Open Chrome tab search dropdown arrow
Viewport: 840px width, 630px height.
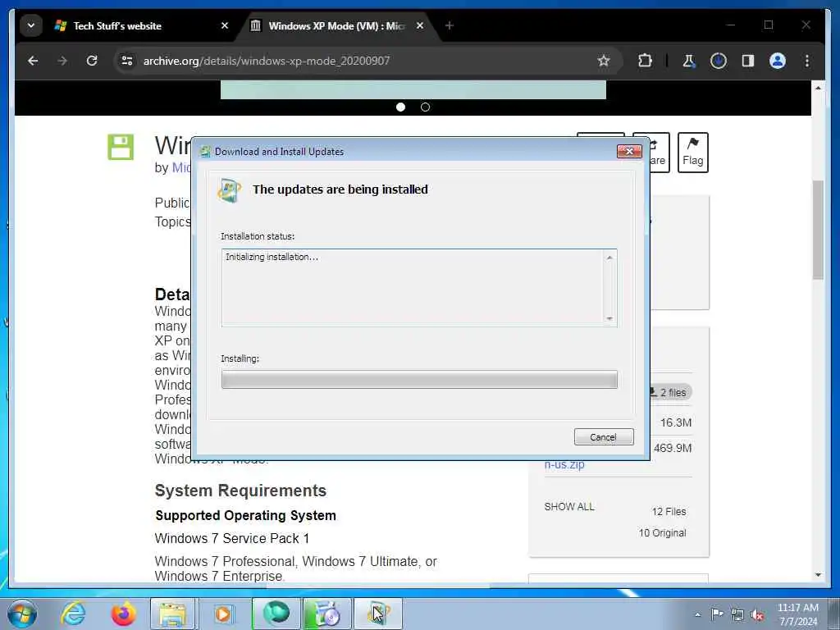(x=31, y=25)
